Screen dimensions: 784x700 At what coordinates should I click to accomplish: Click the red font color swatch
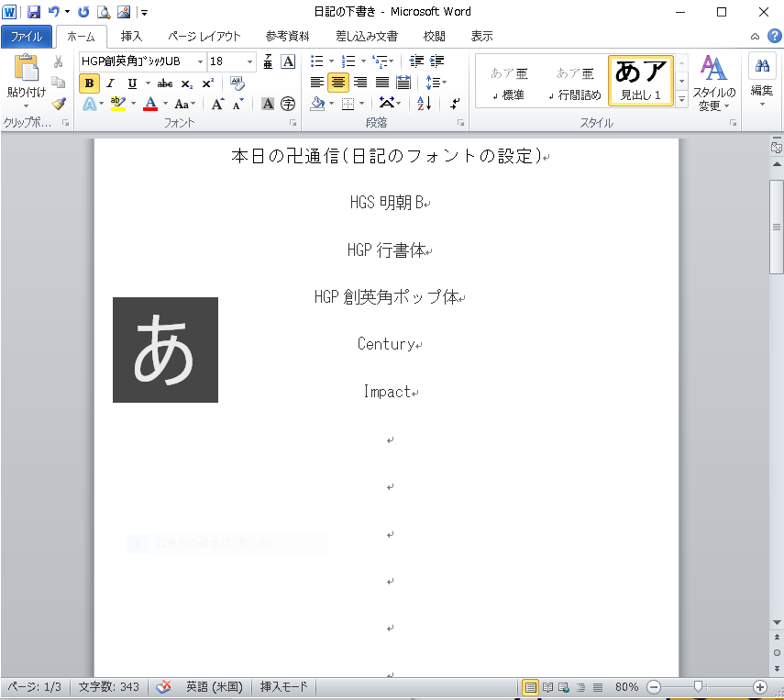150,104
